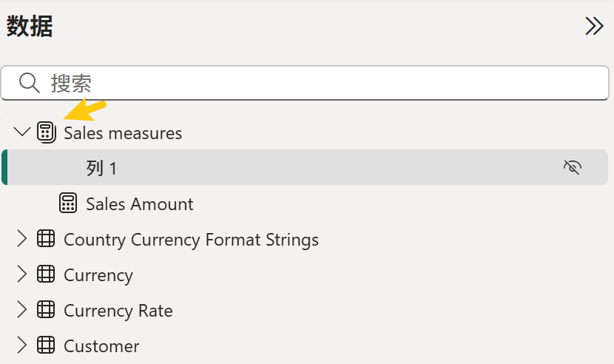Click the Currency Rate table grid icon

pos(46,309)
